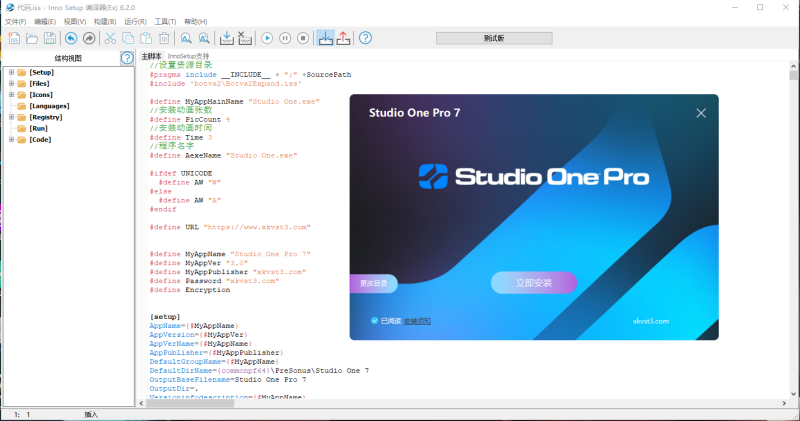Image resolution: width=800 pixels, height=421 pixels.
Task: Select the [Languages] tree item
Action: click(49, 106)
